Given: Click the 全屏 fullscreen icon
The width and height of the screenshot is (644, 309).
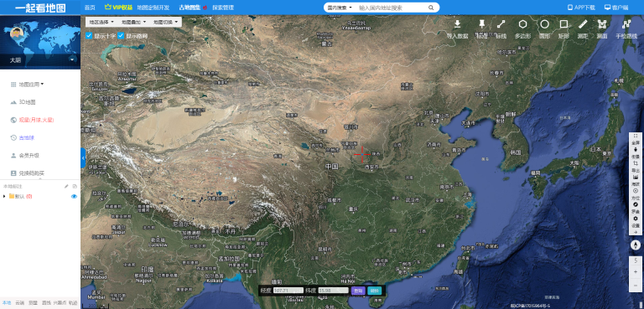Looking at the screenshot, I should (636, 138).
